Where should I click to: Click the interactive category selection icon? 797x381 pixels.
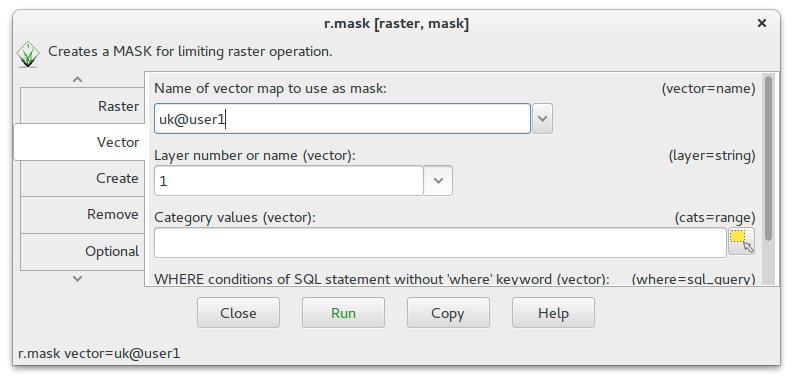coord(742,241)
